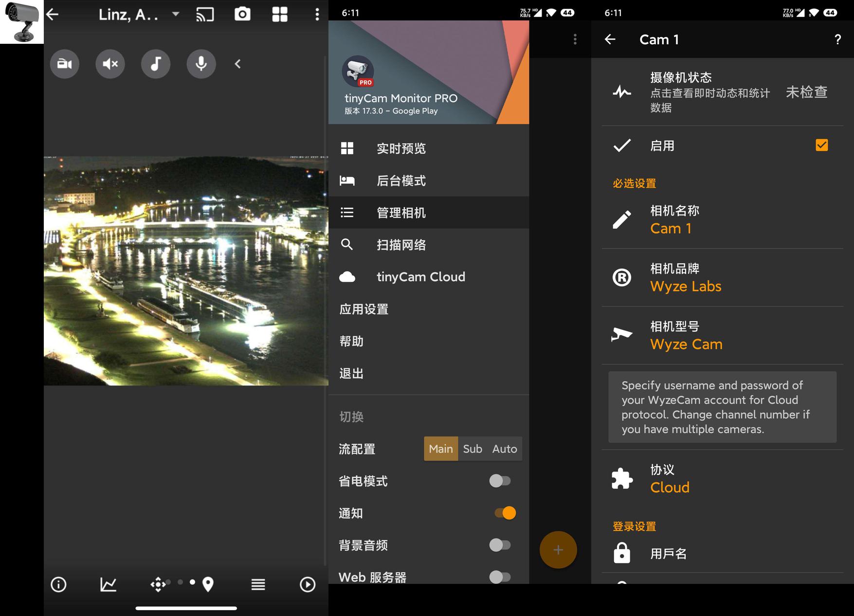The height and width of the screenshot is (616, 854).
Task: Tap the cloud icon beside tinyCam Cloud
Action: [347, 277]
